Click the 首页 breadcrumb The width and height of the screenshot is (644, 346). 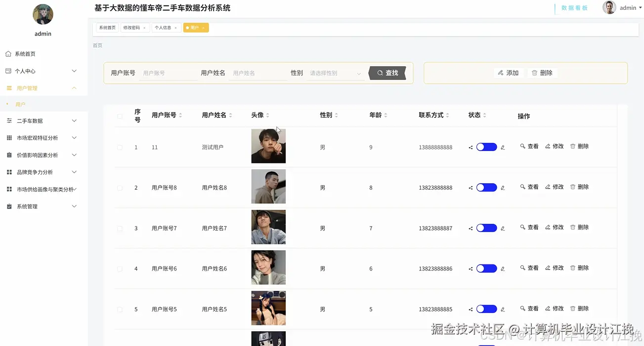(x=98, y=45)
